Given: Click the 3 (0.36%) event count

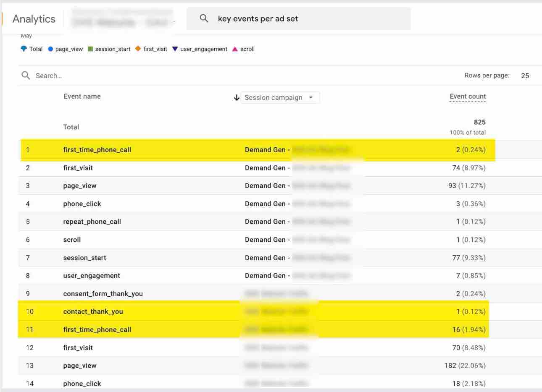Looking at the screenshot, I should point(471,204).
